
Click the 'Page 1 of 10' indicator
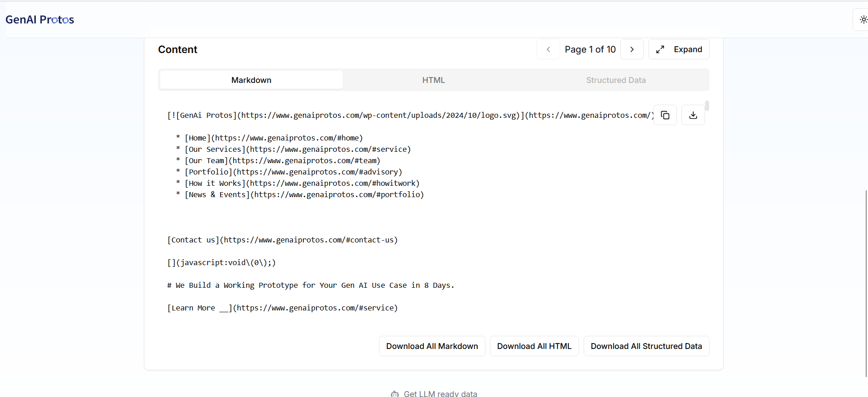[x=590, y=49]
